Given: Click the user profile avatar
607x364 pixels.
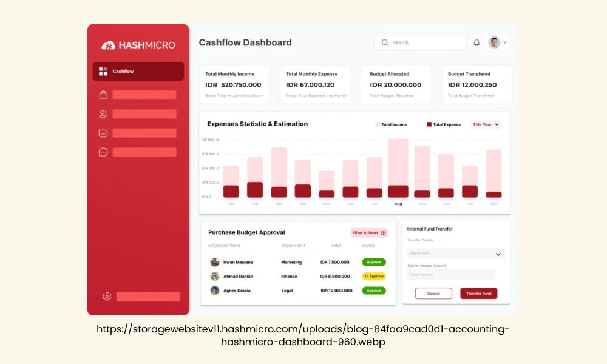Looking at the screenshot, I should (494, 42).
